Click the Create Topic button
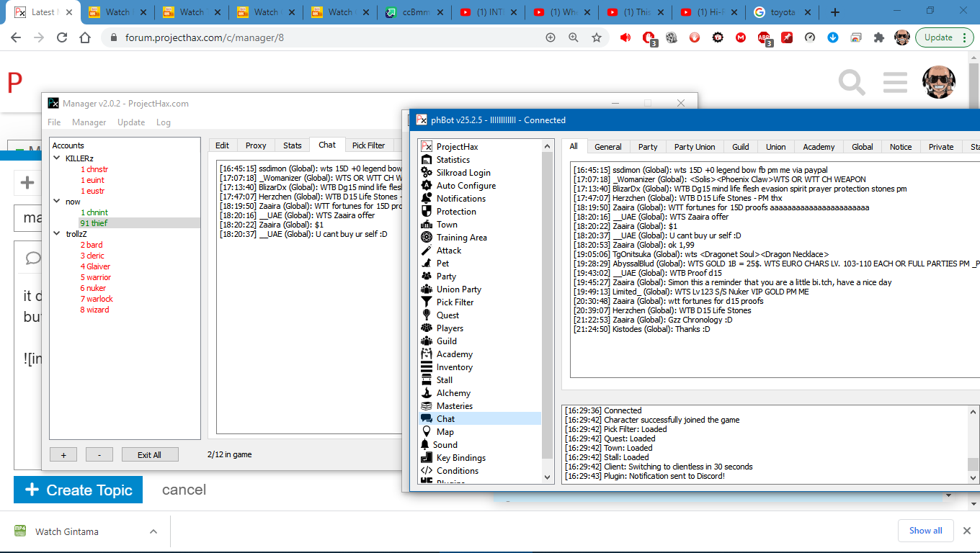980x553 pixels. [x=78, y=490]
